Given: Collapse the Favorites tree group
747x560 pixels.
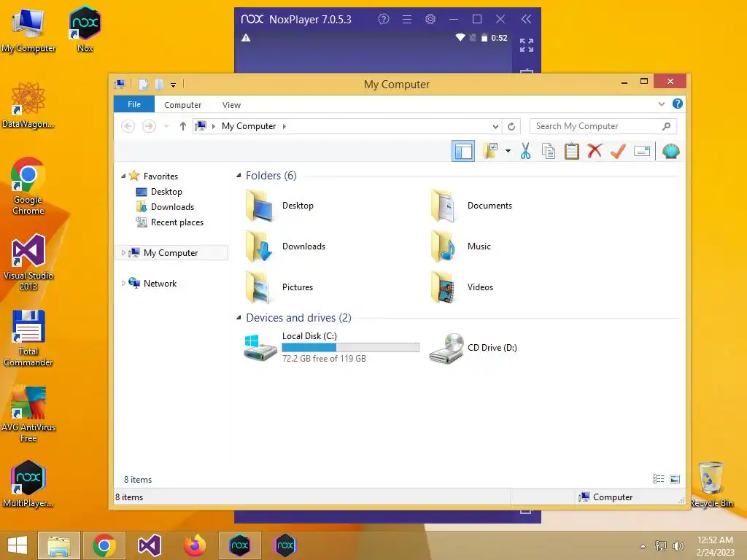Looking at the screenshot, I should click(x=123, y=176).
